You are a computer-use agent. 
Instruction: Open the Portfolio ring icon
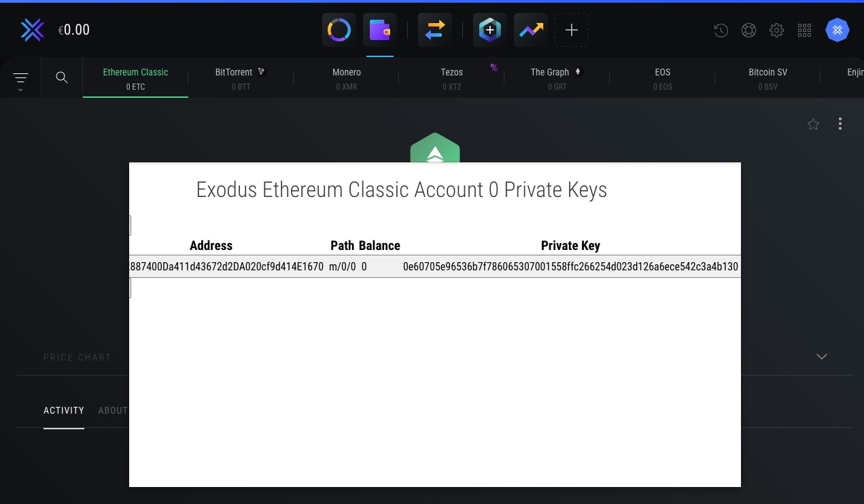[x=339, y=30]
